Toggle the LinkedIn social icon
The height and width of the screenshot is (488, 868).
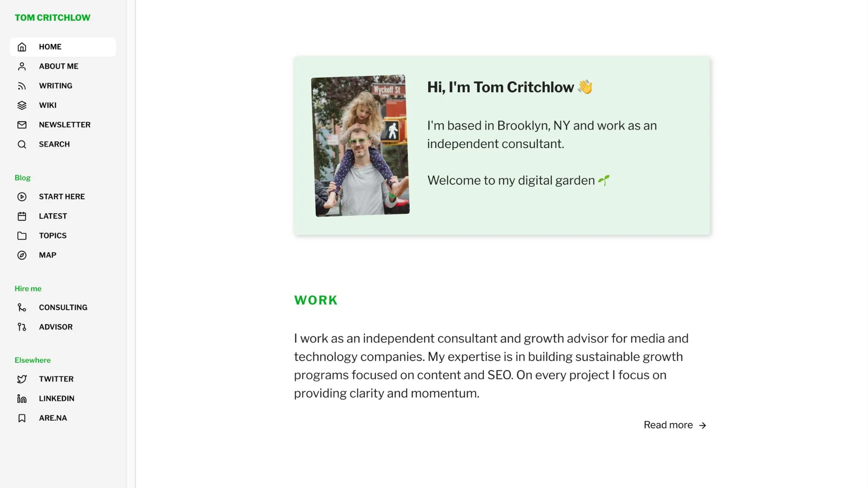[x=21, y=398]
